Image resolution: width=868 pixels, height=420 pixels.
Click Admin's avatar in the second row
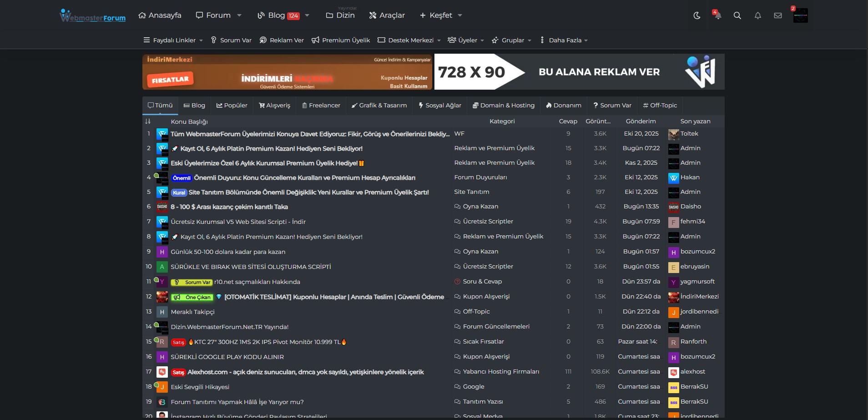click(x=673, y=149)
